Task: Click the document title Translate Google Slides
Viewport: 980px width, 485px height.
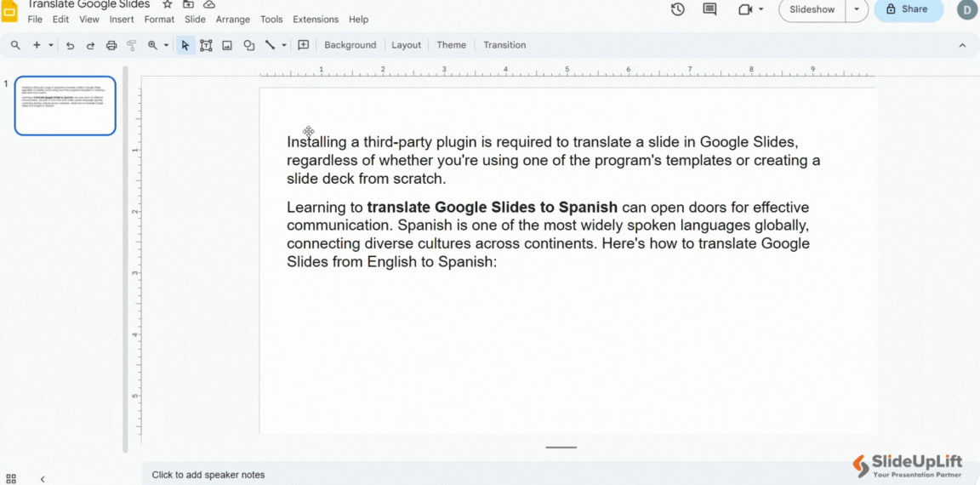Action: 88,4
